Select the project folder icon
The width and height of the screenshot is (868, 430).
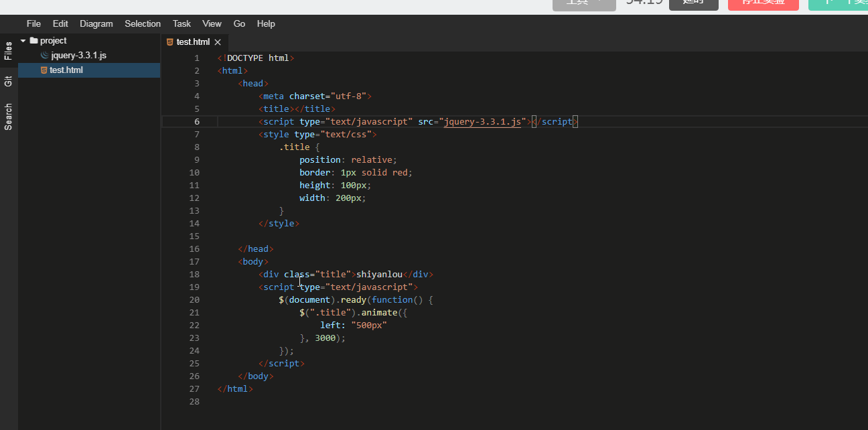[x=33, y=41]
